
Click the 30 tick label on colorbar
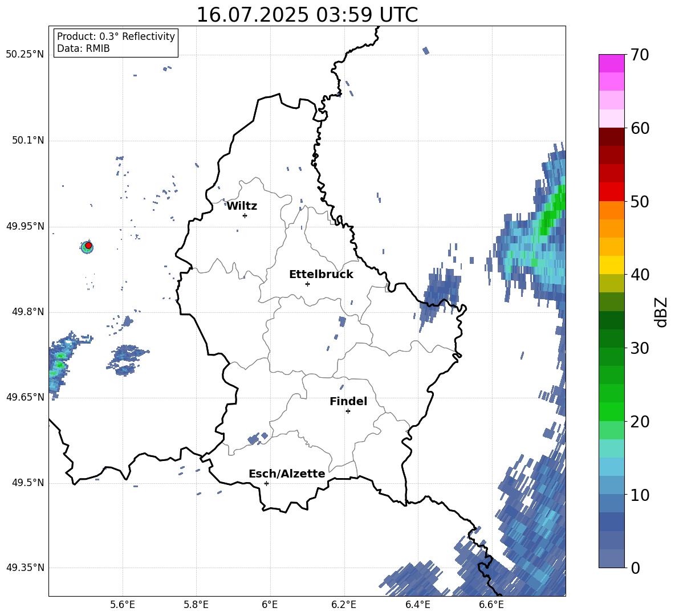[639, 348]
